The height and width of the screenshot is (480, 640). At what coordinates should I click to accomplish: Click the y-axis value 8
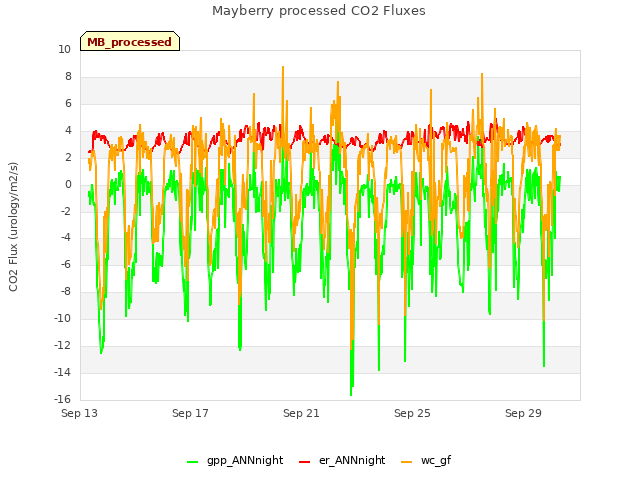click(x=68, y=76)
